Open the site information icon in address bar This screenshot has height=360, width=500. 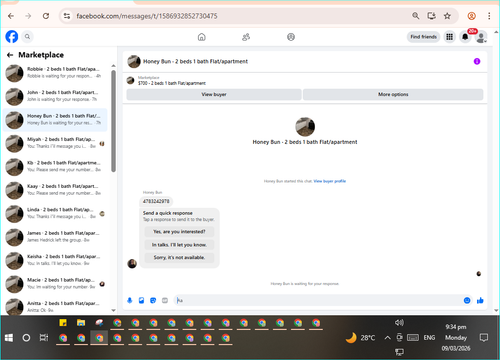coord(67,16)
